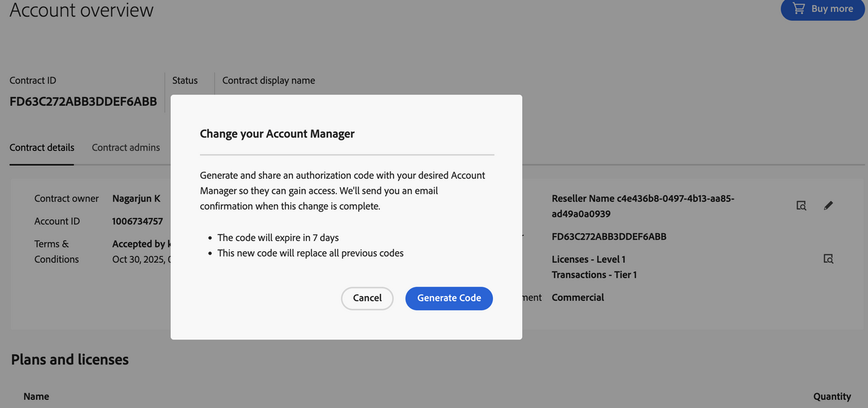This screenshot has height=408, width=868.
Task: Click the contract owner name Nagarjun K
Action: pos(136,199)
